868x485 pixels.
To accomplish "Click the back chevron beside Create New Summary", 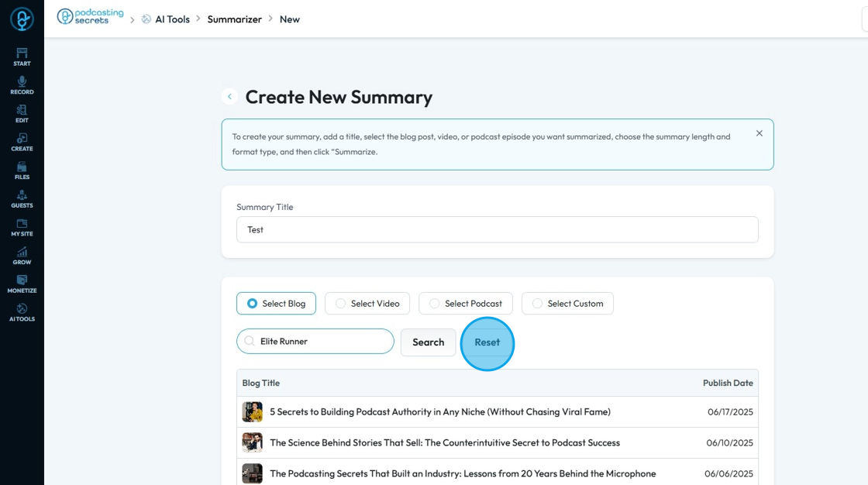I will click(x=229, y=97).
